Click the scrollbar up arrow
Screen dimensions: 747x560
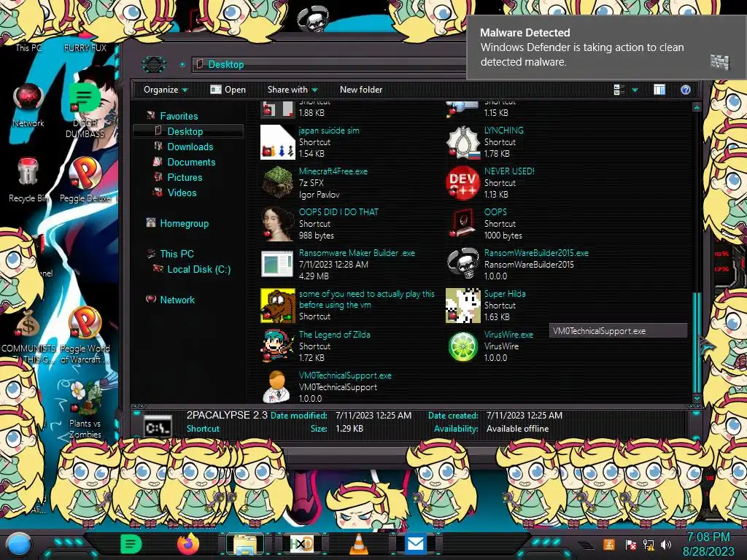(697, 107)
